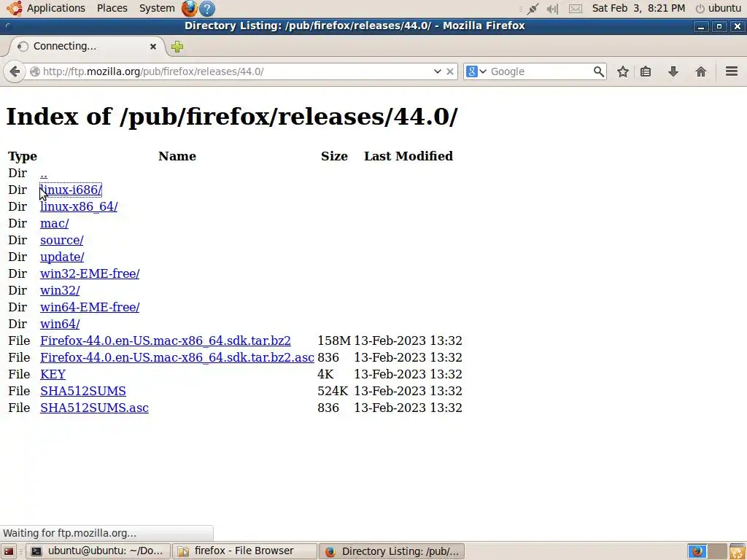Switch to firefox - File Browser window
The height and width of the screenshot is (560, 747).
tap(244, 551)
